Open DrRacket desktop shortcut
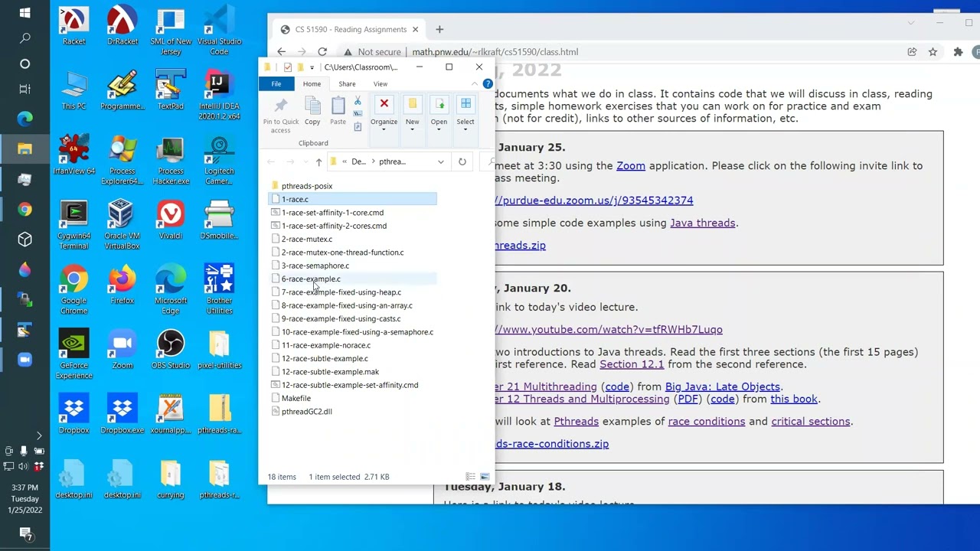 point(122,25)
